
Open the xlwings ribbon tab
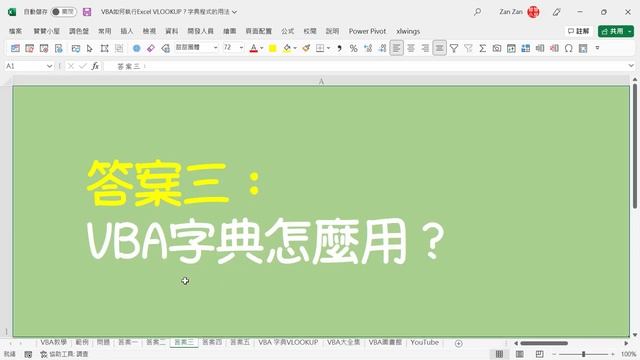tap(408, 31)
